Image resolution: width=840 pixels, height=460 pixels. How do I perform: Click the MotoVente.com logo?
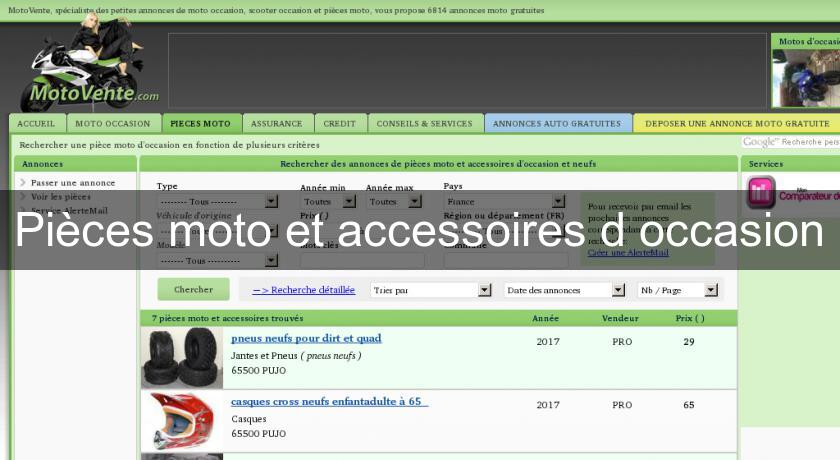88,64
